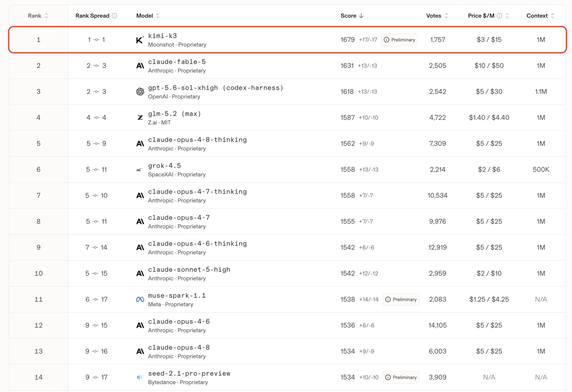Click the $1.40 / $4.40 price cell
The width and height of the screenshot is (572, 392).
click(489, 118)
